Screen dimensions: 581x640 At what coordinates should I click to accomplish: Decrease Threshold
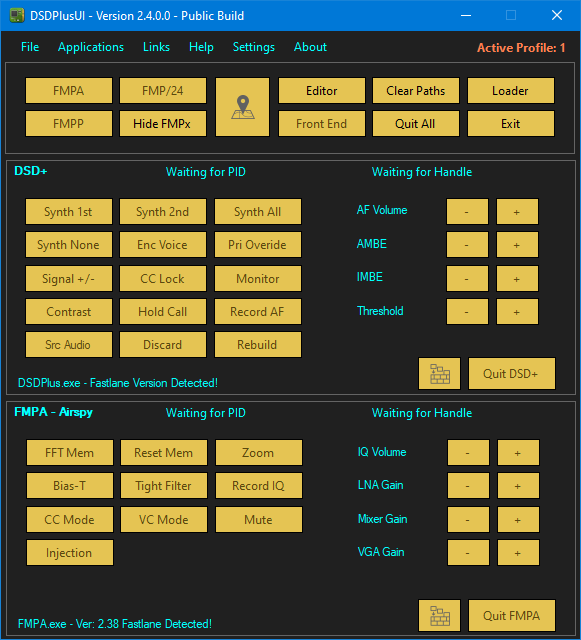coord(467,311)
